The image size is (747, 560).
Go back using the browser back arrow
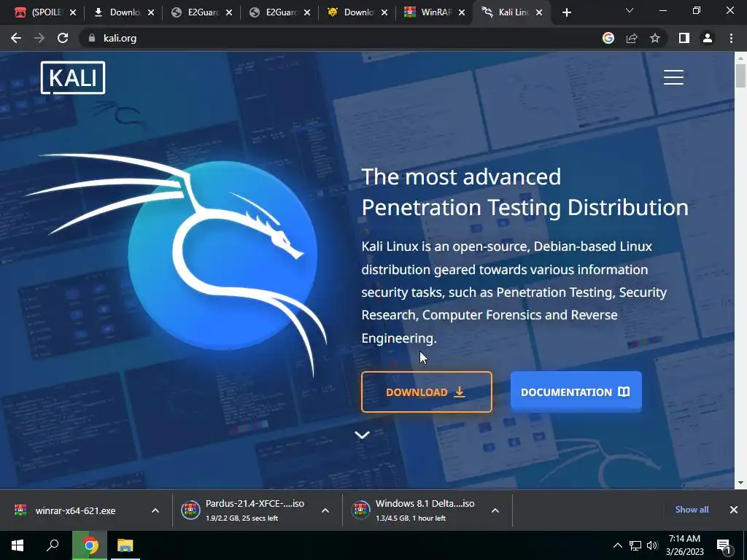16,38
